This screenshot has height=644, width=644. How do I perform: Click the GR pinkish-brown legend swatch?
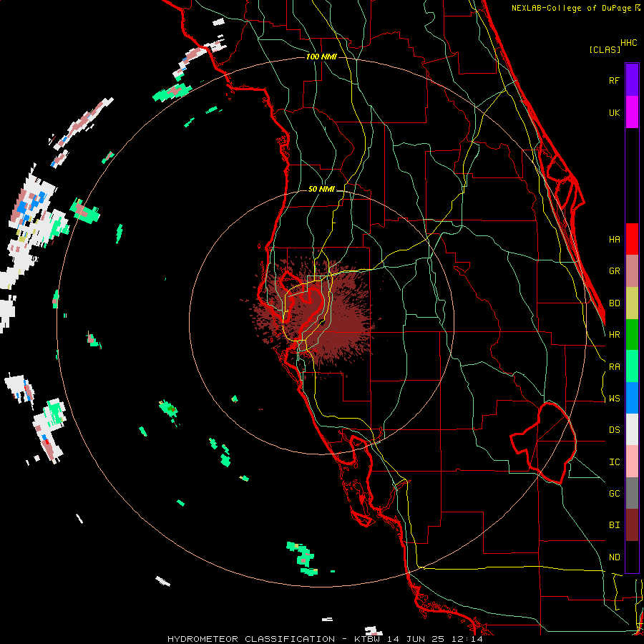click(x=632, y=271)
